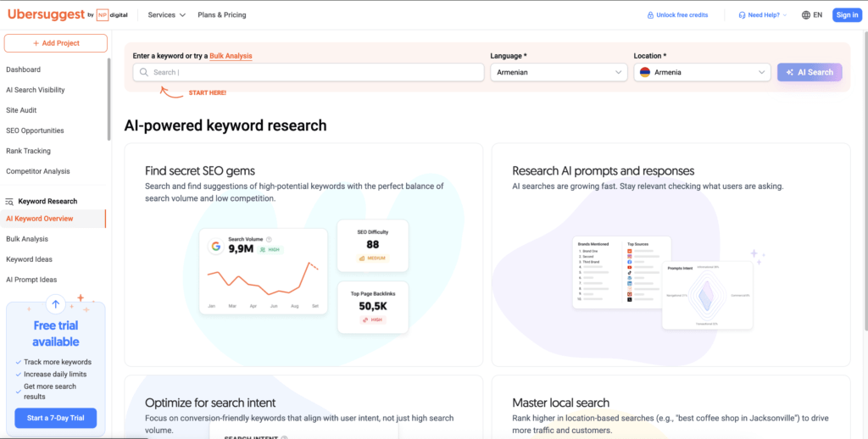Open the Services dropdown menu
Viewport: 868px width, 439px height.
167,15
